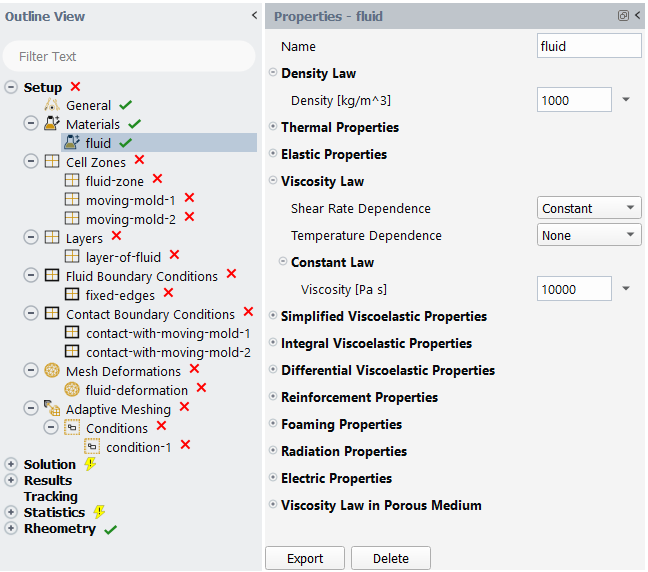
Task: Click the Cell Zones grid icon
Action: click(52, 162)
